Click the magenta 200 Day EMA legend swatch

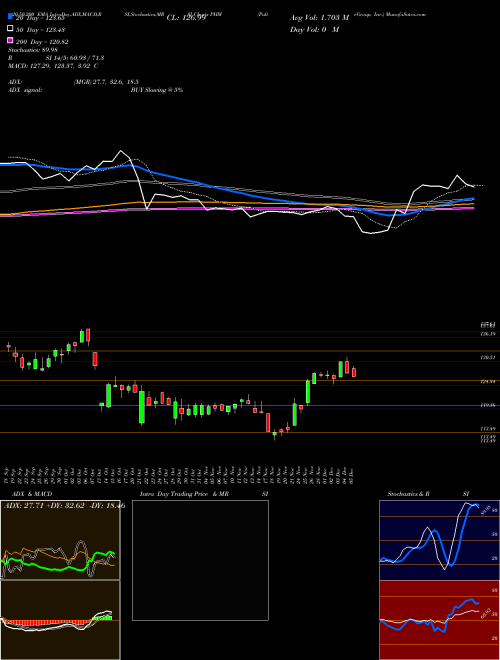point(11,40)
